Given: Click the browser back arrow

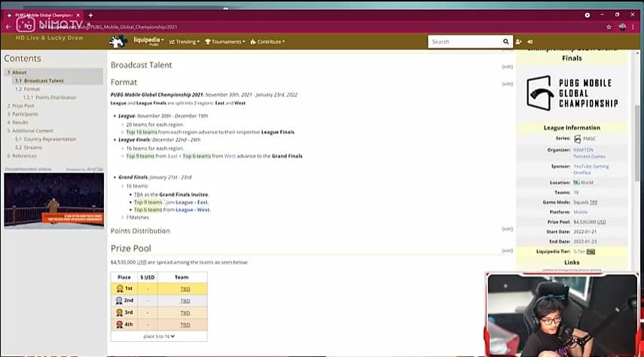Looking at the screenshot, I should tap(8, 26).
